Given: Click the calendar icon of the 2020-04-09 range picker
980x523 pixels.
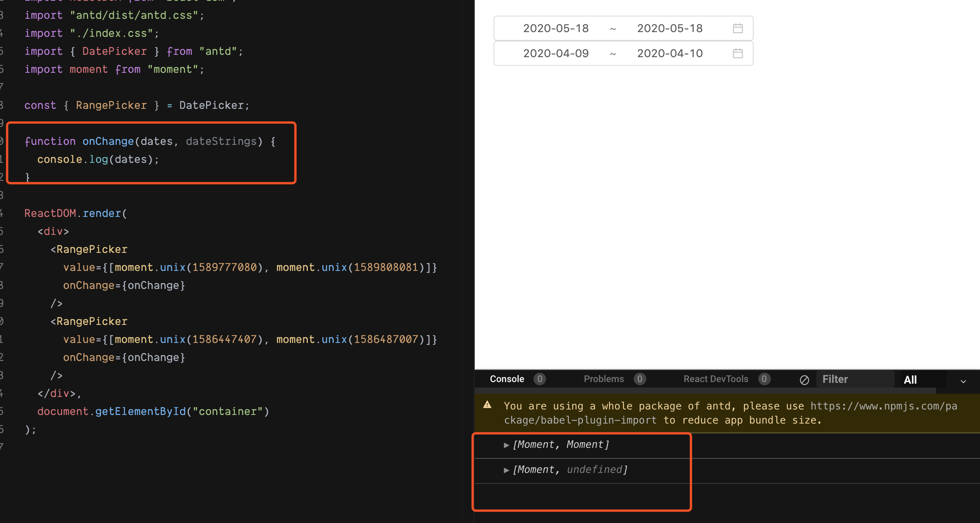Looking at the screenshot, I should (738, 53).
